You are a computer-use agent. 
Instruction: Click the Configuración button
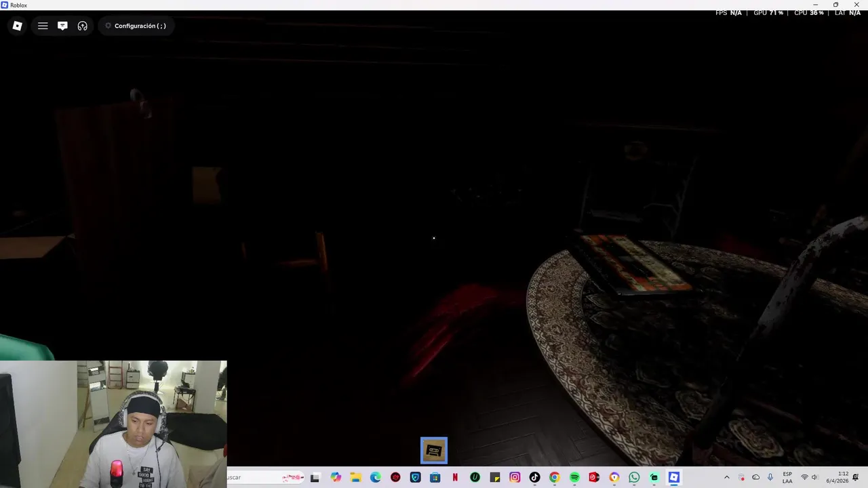136,26
